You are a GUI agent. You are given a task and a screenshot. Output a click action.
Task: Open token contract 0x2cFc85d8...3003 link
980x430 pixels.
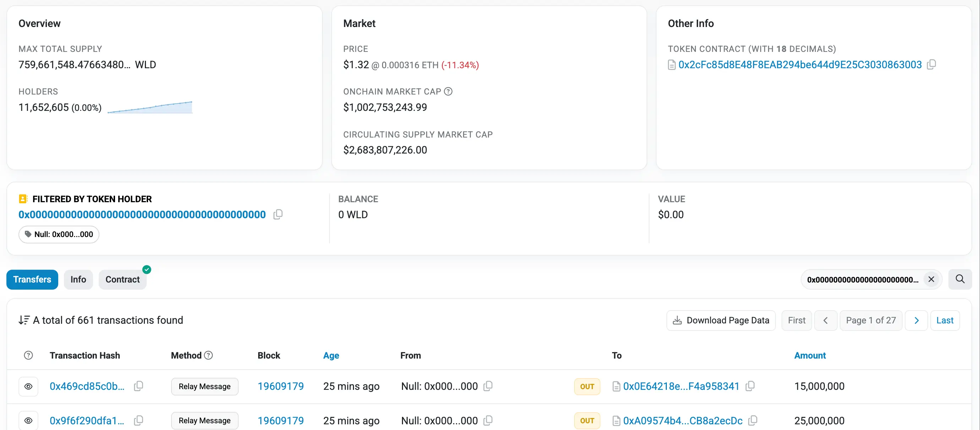click(x=800, y=65)
